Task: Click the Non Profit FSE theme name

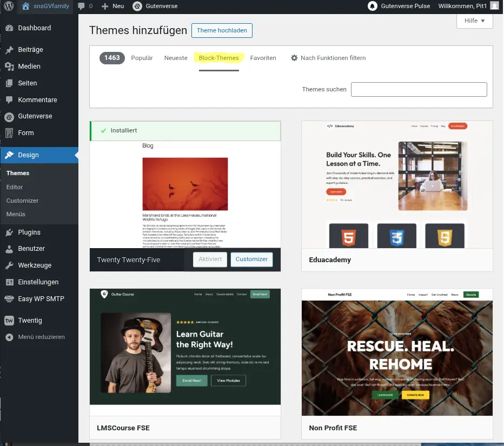Action: 333,428
